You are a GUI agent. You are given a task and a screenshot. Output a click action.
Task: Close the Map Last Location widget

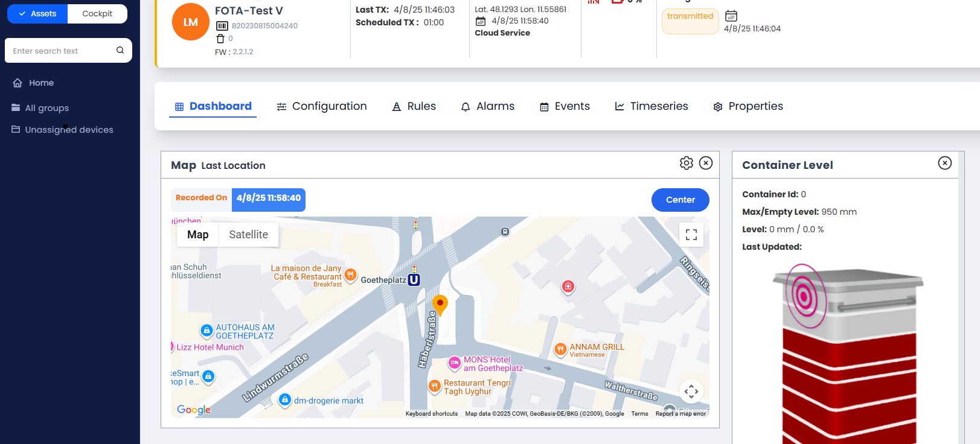click(705, 163)
